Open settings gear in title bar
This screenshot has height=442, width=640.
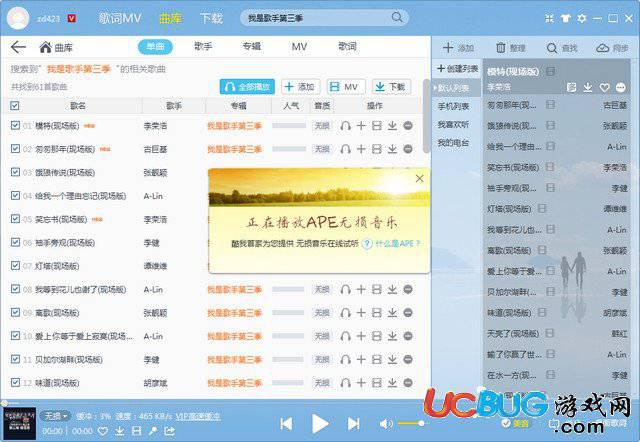[x=581, y=18]
